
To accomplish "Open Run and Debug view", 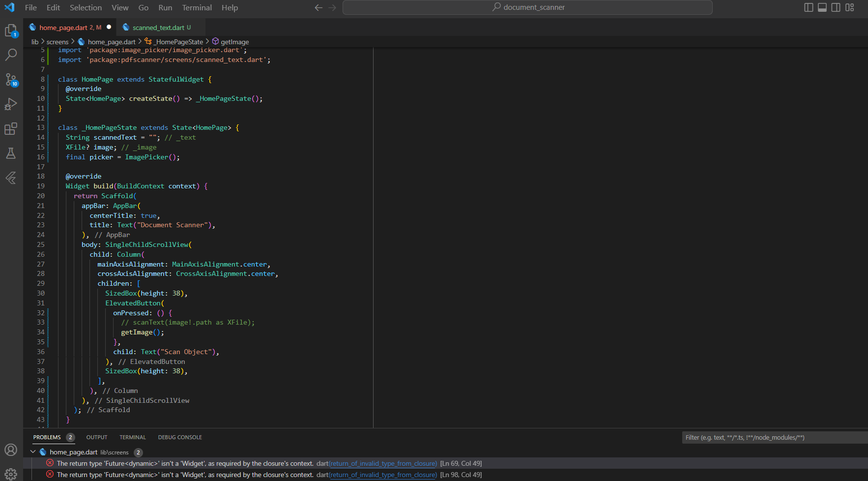I will (x=11, y=104).
